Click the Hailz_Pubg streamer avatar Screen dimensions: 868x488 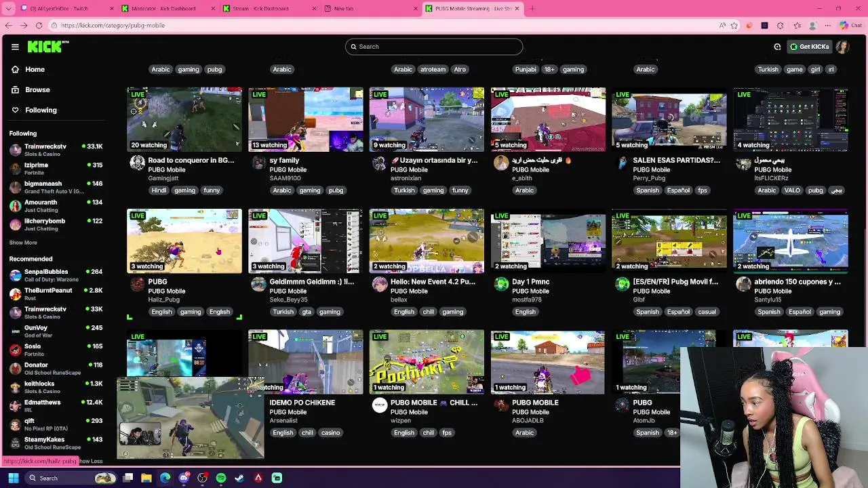(138, 284)
